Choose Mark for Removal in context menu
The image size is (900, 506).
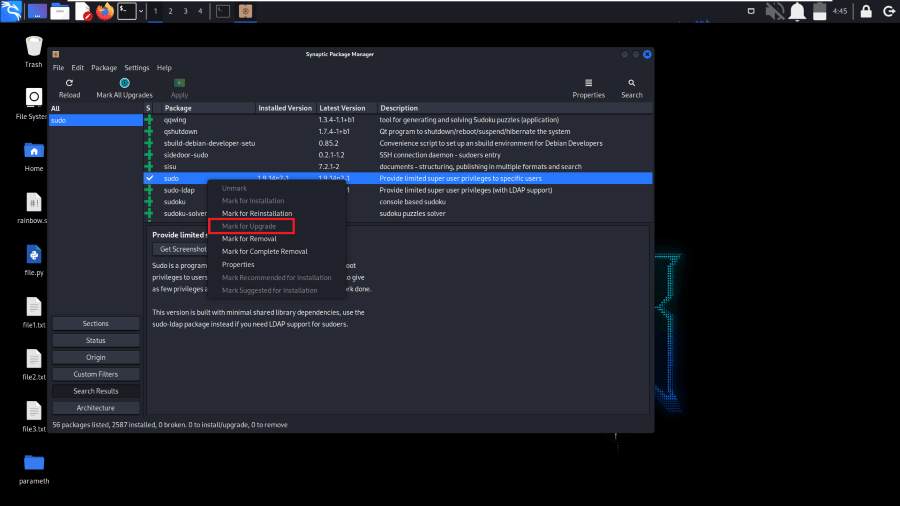[249, 239]
